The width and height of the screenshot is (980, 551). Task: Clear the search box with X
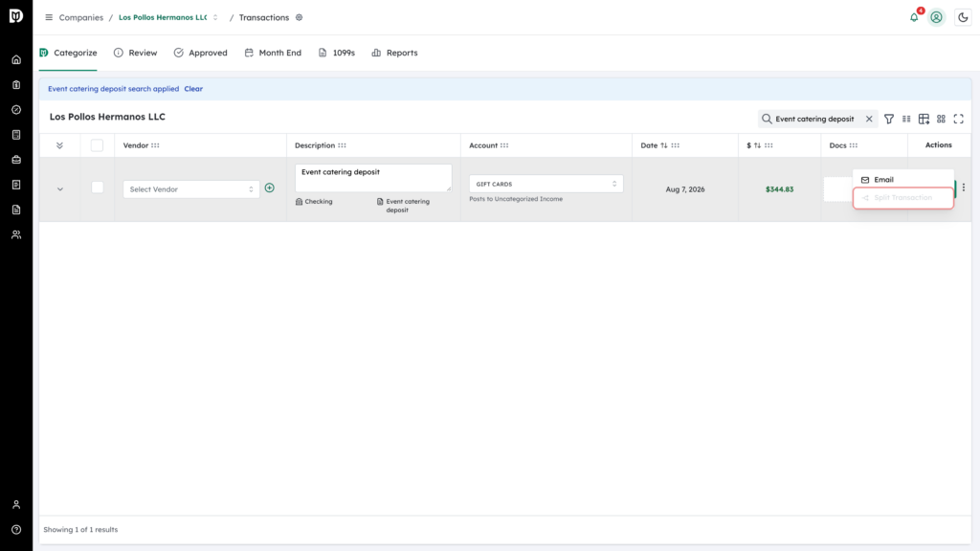point(869,119)
